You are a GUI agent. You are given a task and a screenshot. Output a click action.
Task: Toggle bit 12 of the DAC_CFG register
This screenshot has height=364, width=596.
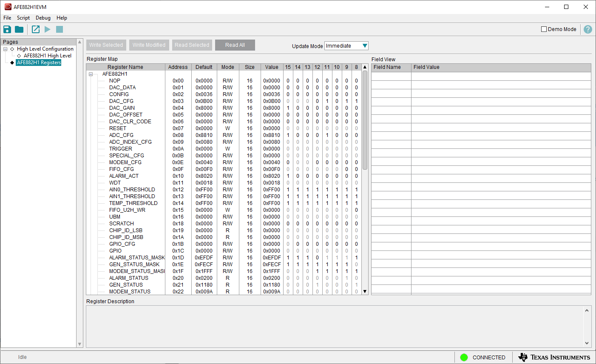(x=317, y=101)
